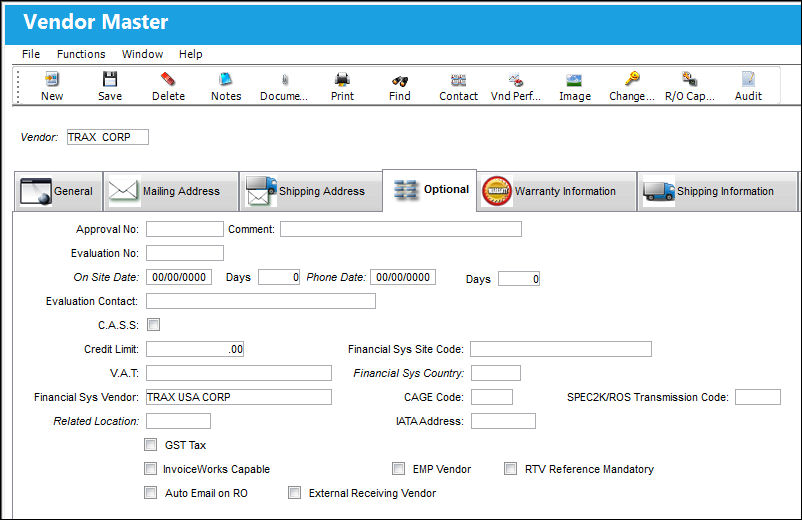Click the CAGE Code field

(x=492, y=397)
